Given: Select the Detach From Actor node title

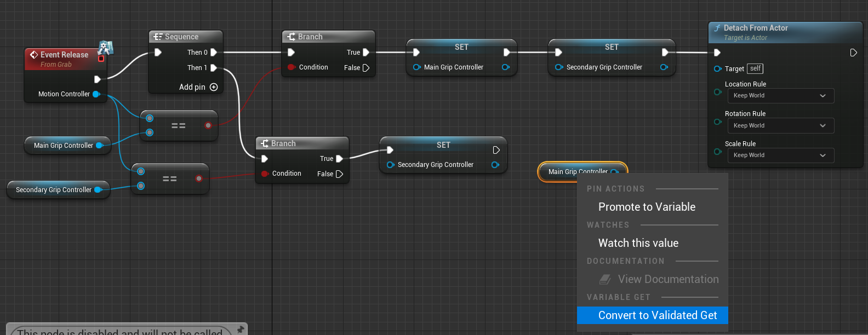Looking at the screenshot, I should coord(756,28).
